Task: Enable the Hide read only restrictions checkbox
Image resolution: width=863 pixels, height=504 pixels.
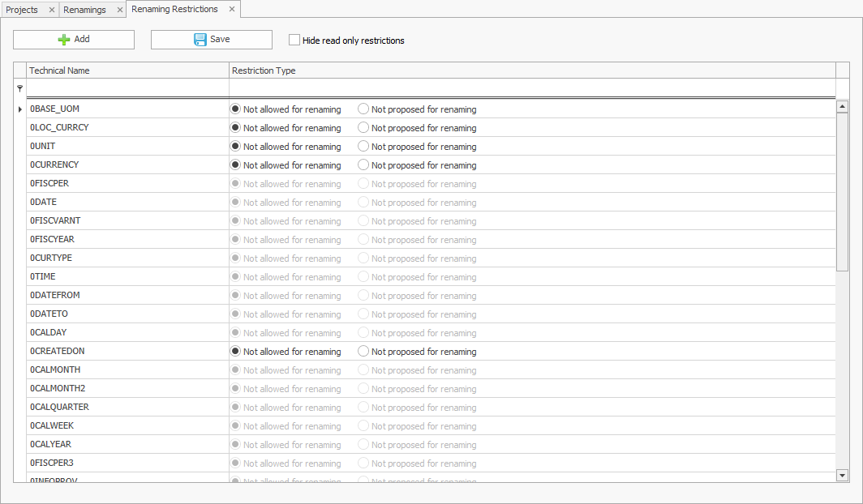Action: coord(294,39)
